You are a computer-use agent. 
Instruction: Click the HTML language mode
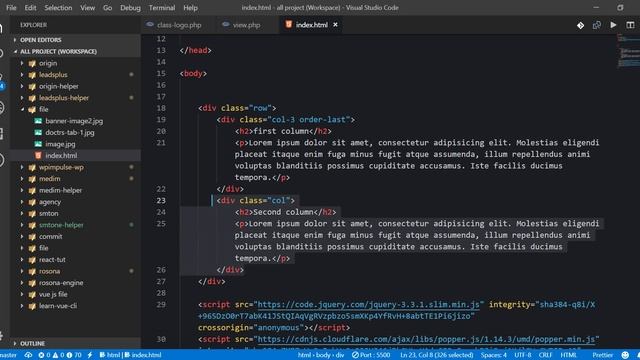click(568, 355)
